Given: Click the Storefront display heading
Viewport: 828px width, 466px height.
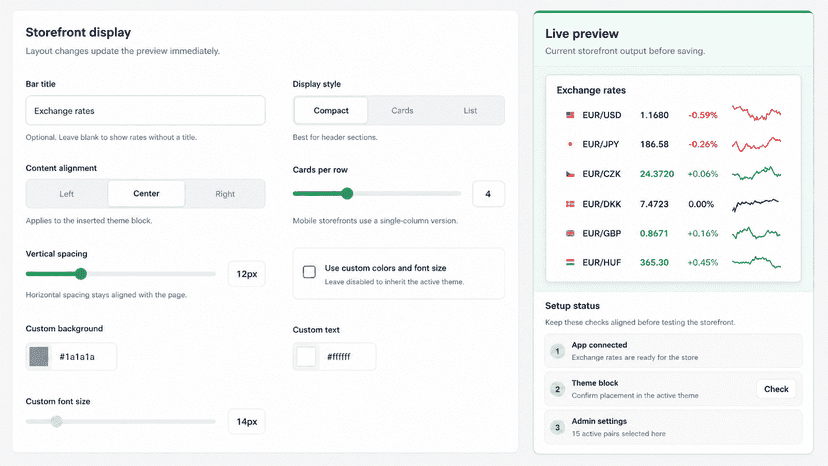Looking at the screenshot, I should pyautogui.click(x=78, y=32).
